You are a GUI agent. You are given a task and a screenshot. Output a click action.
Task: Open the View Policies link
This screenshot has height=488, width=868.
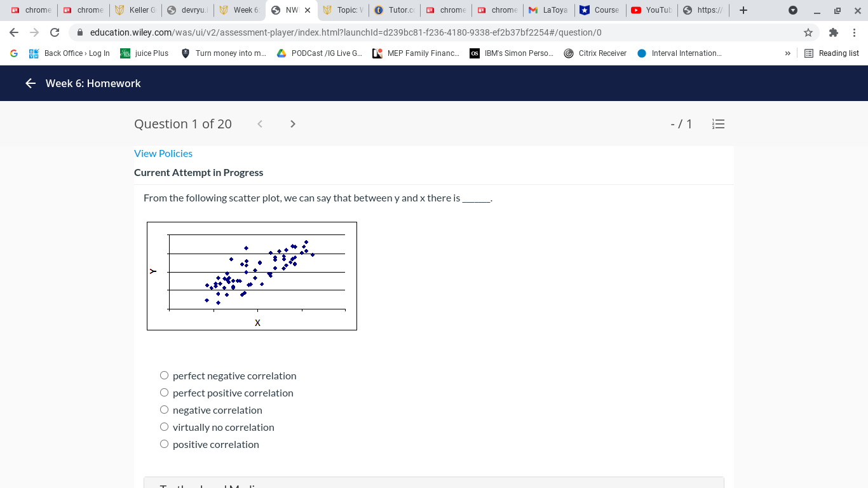[x=163, y=153]
